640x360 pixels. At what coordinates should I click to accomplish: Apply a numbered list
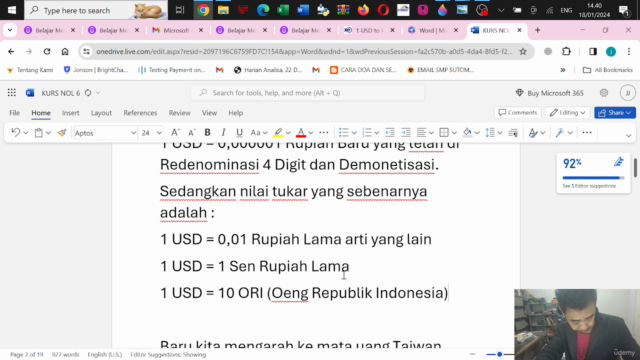coord(367,133)
